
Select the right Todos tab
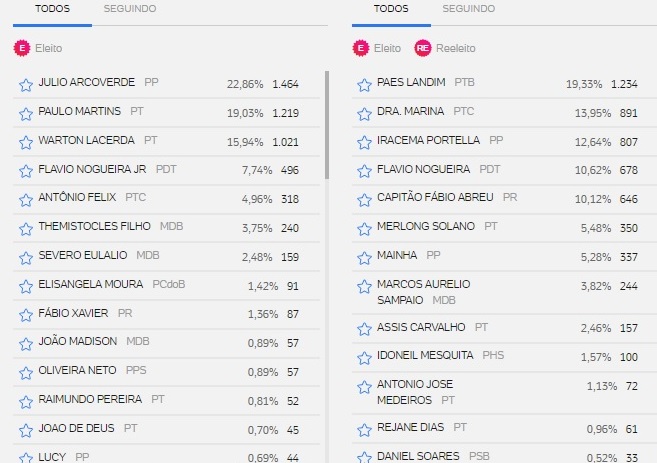point(391,9)
